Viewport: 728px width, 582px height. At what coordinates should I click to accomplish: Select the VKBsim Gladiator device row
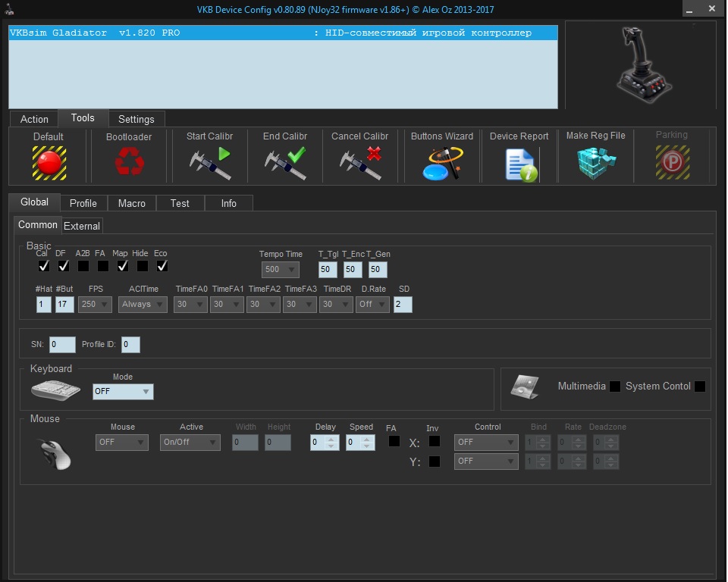point(283,33)
